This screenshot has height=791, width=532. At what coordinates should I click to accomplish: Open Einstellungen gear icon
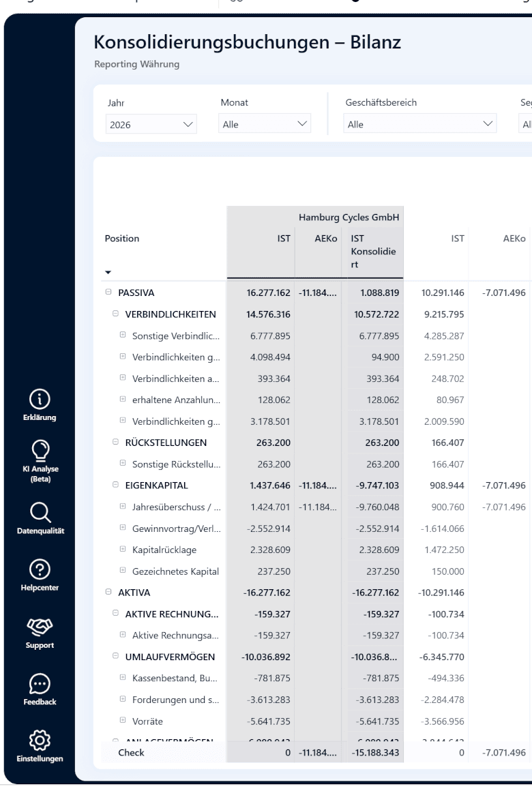(x=40, y=741)
